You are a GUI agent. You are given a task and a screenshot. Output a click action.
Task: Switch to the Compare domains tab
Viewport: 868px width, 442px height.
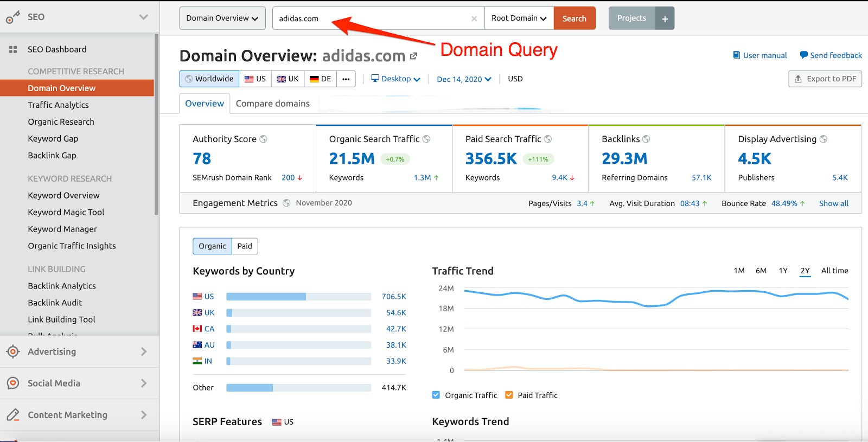pos(273,104)
